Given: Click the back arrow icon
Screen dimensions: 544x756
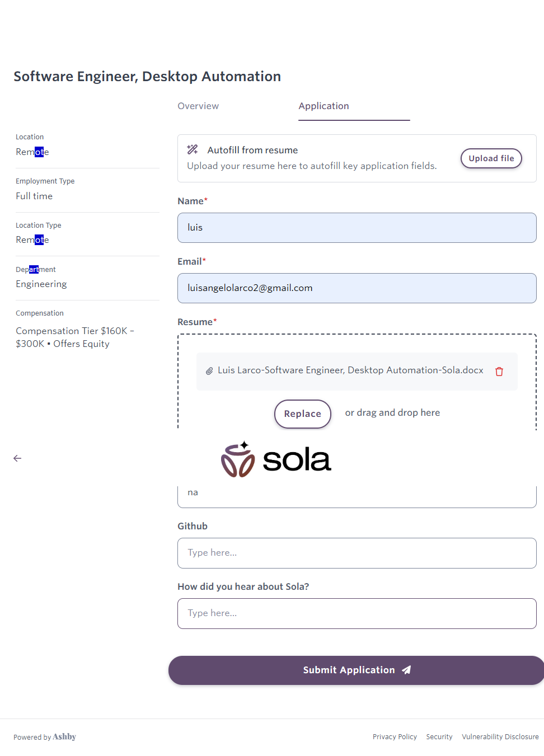Looking at the screenshot, I should (x=17, y=458).
